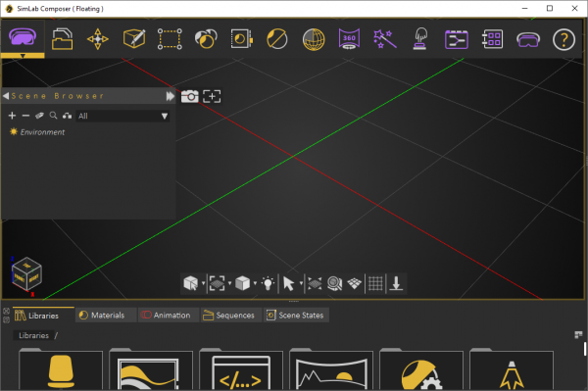The image size is (588, 391).
Task: Open the spotlight lamp library folder
Action: coord(512,368)
